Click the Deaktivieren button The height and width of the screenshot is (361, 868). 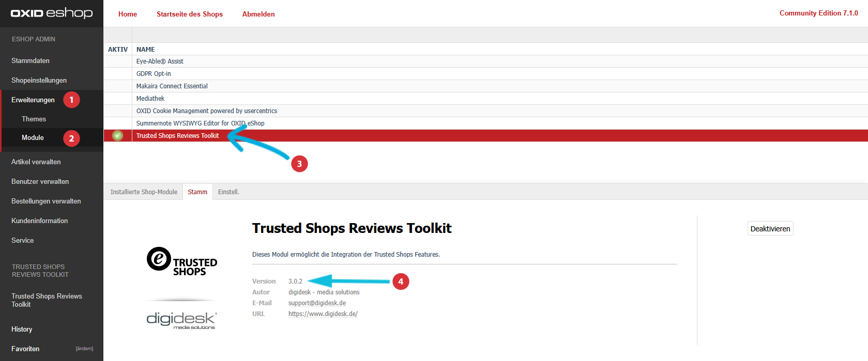pyautogui.click(x=770, y=228)
